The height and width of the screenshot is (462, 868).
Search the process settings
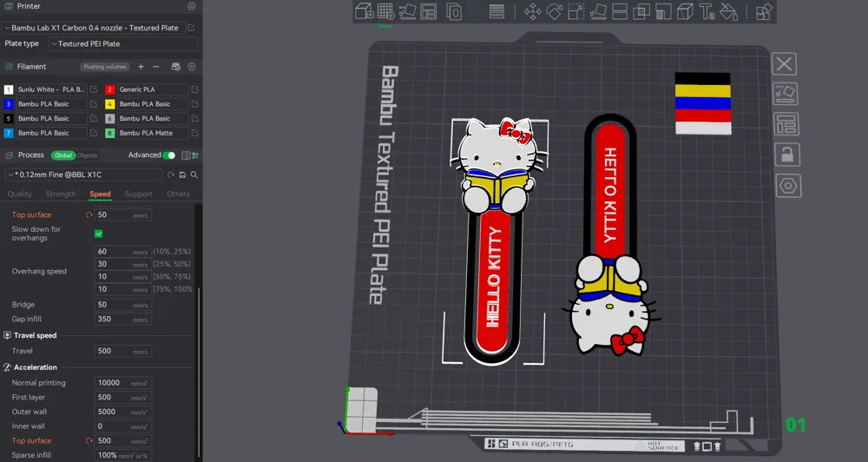[x=194, y=175]
